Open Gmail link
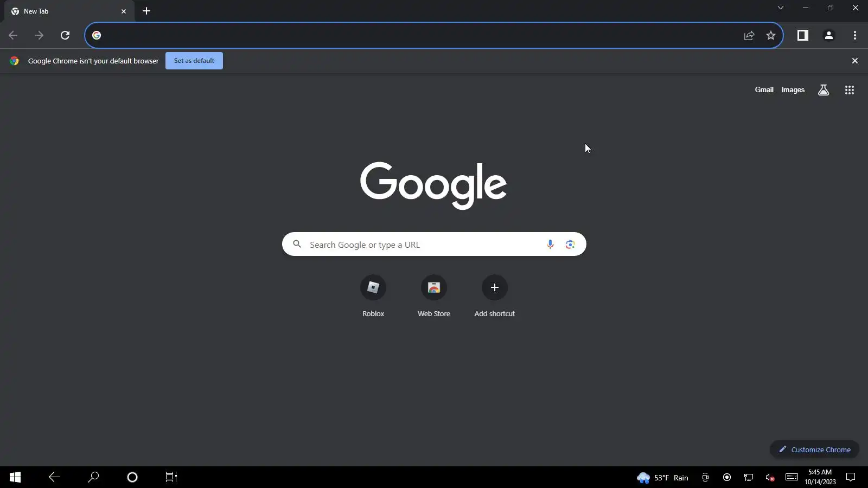The height and width of the screenshot is (488, 868). (764, 90)
